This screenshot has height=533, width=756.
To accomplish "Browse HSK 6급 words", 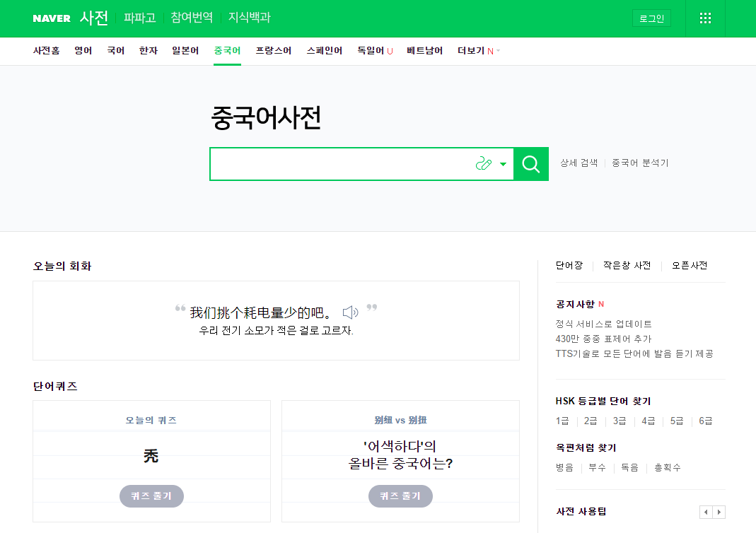I will [705, 421].
